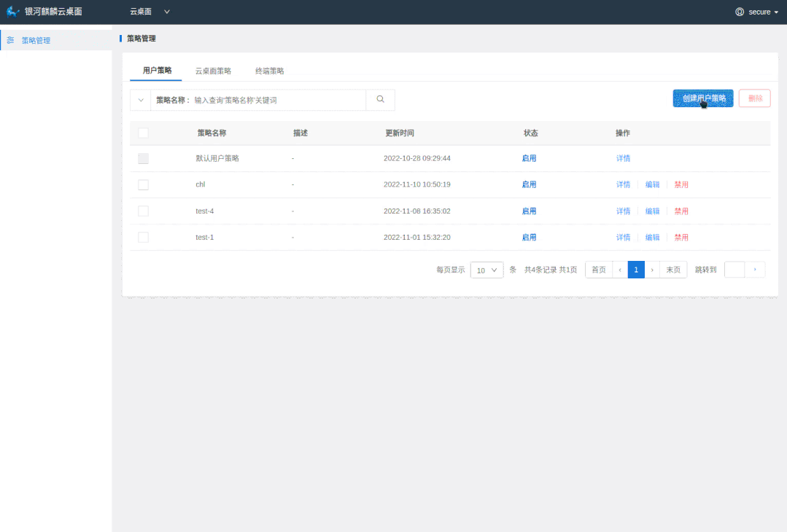Select page 1 in pagination
Viewport: 787px width, 532px height.
(636, 270)
